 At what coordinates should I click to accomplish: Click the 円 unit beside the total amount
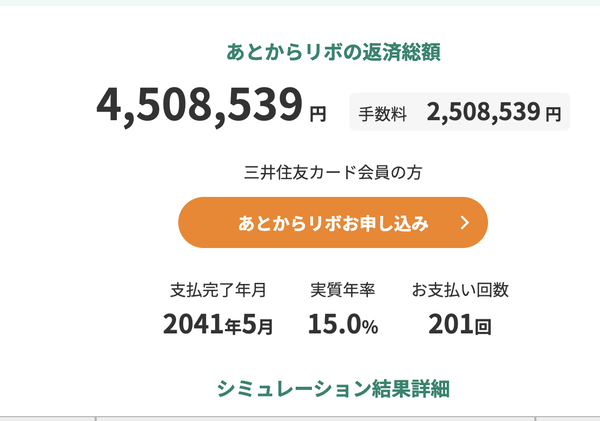pyautogui.click(x=317, y=114)
